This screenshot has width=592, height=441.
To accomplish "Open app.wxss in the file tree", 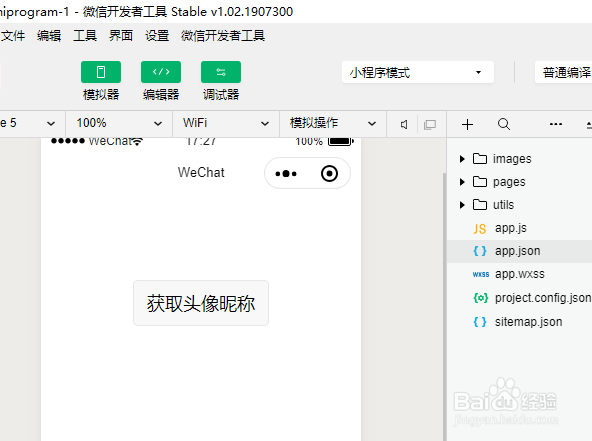I will [x=520, y=274].
